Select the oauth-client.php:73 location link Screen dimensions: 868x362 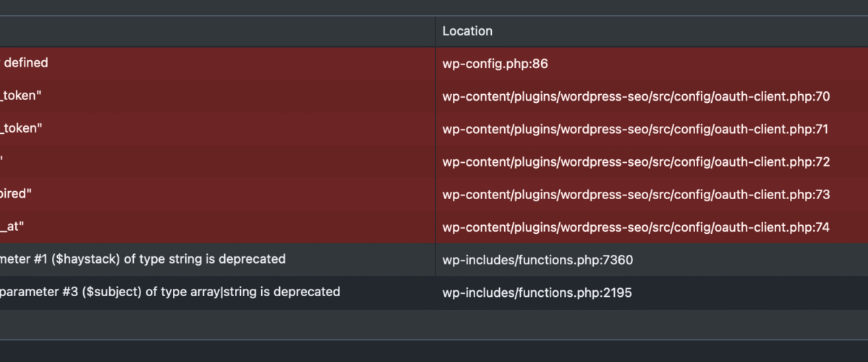coord(635,194)
